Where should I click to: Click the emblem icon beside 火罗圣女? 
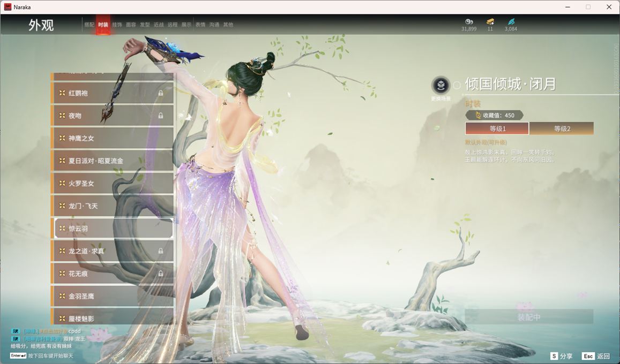point(62,183)
